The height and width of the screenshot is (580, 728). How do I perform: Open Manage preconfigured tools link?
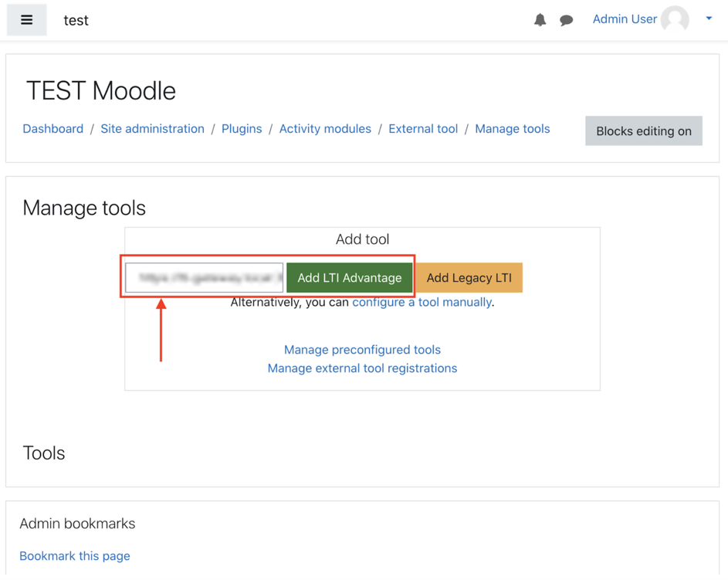click(362, 350)
